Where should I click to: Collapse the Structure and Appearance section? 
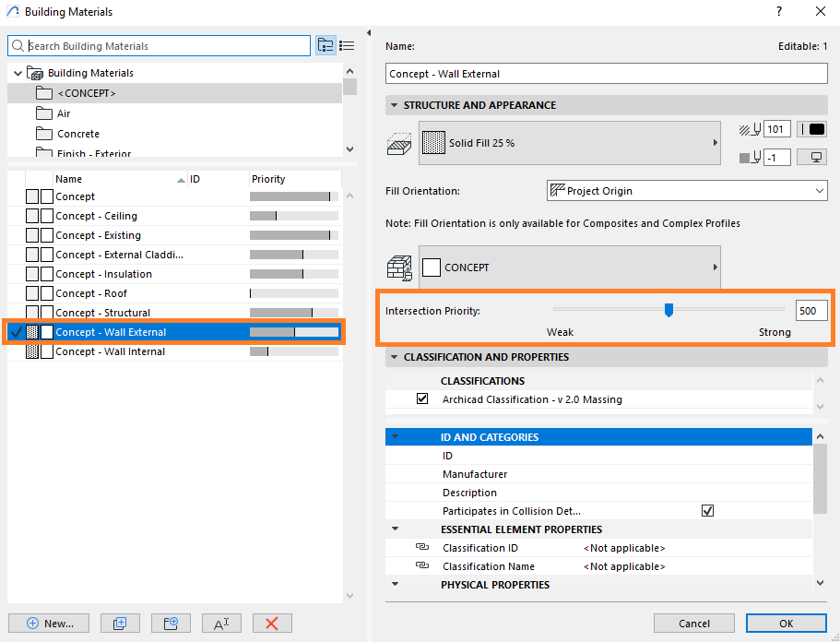[395, 105]
